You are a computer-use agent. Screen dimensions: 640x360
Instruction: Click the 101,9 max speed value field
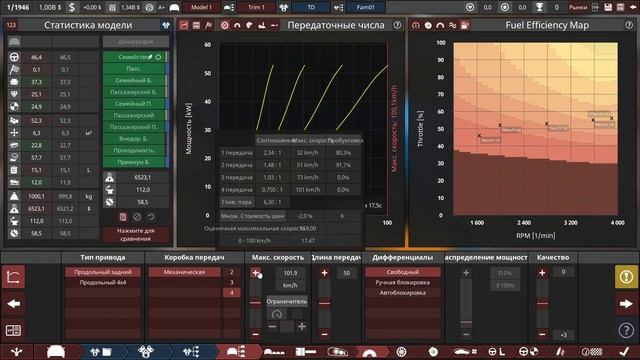tap(290, 273)
